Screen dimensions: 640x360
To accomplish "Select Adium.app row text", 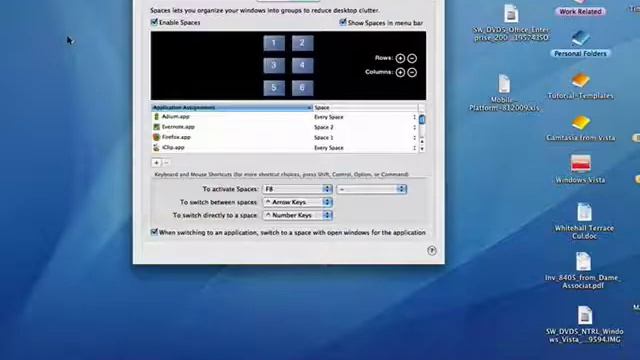I will (176, 117).
